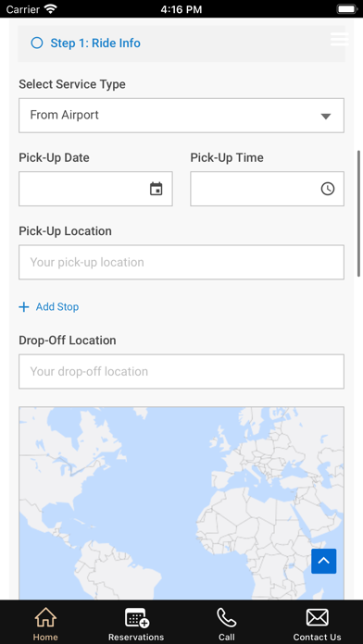Tap the Reservations calendar icon

136,618
